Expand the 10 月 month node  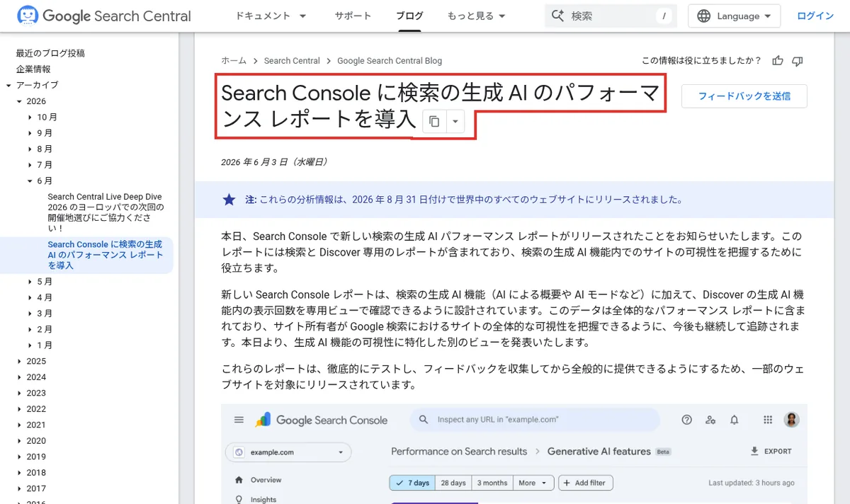(30, 118)
